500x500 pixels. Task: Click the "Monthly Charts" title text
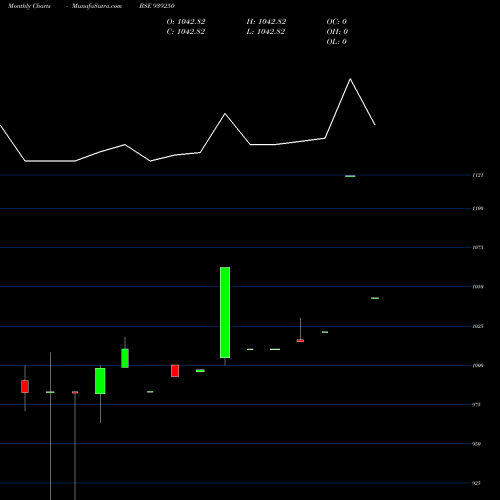29,6
